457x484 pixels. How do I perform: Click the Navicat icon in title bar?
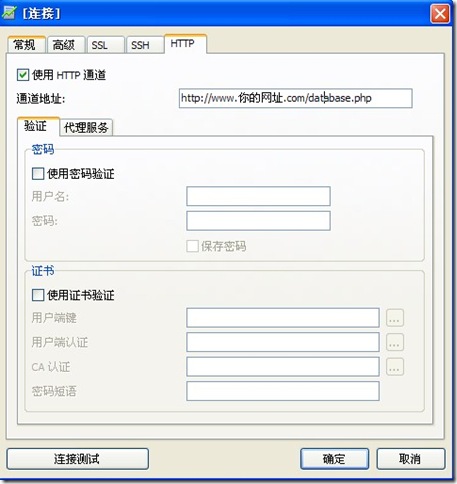[9, 12]
